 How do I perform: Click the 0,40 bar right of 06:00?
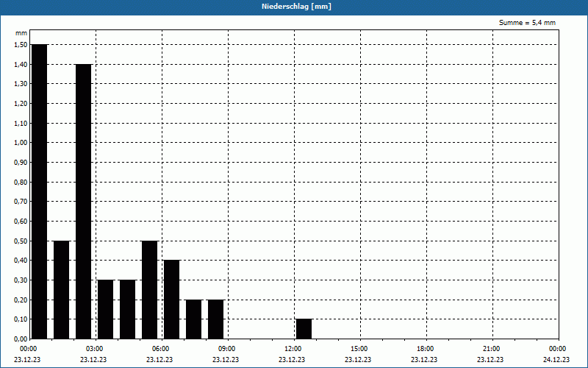[x=172, y=300]
